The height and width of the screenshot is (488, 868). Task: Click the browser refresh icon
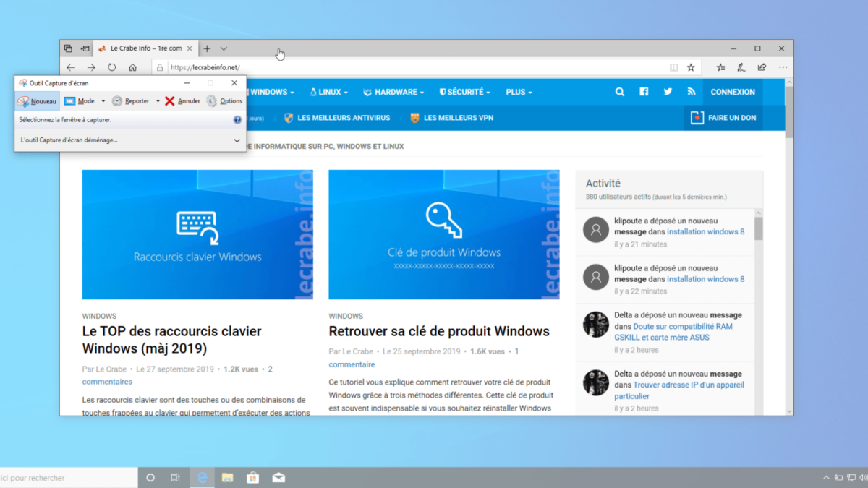pos(112,67)
